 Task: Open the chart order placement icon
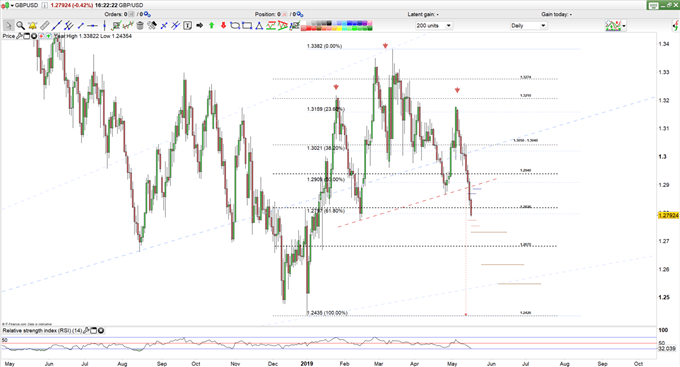(116, 26)
